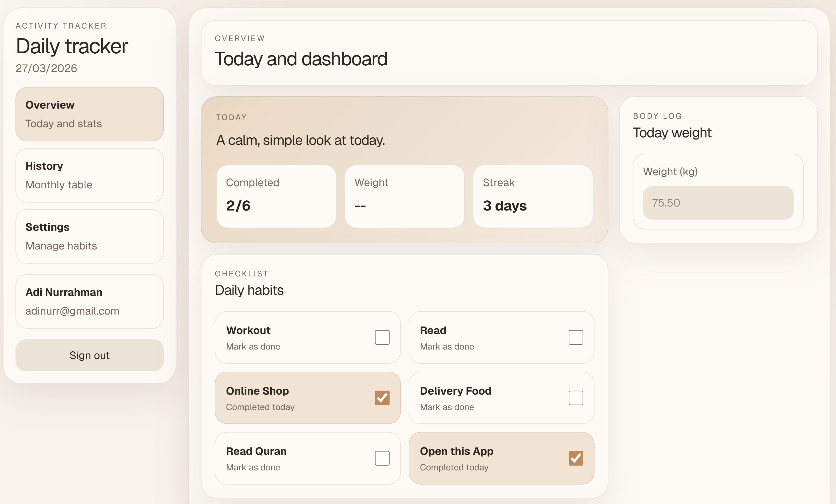This screenshot has height=504, width=836.
Task: Mark Delivery Food as done
Action: (x=575, y=398)
